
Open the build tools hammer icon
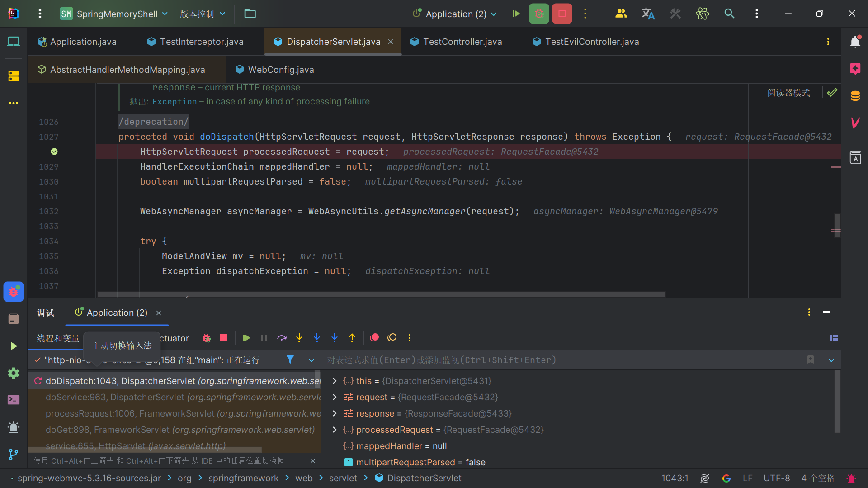click(675, 14)
